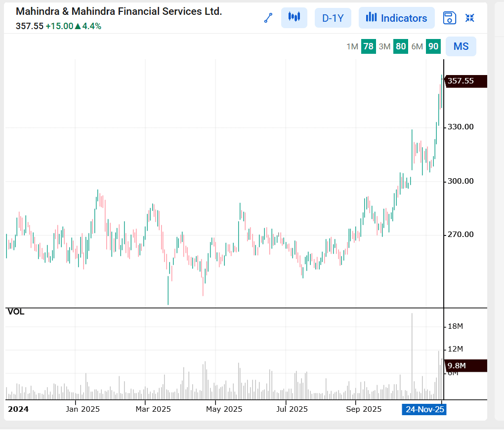Click the 1M label next to 78
Screen dimensions: 504x430
click(x=352, y=46)
